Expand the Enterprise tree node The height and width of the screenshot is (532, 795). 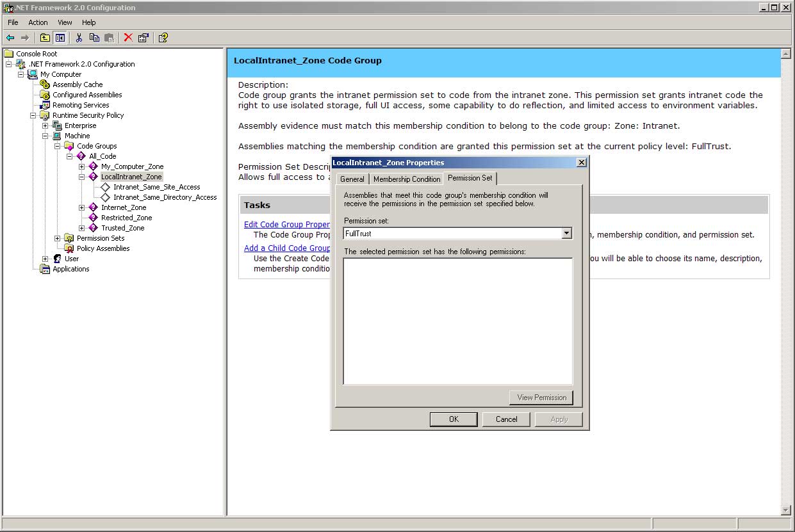coord(45,125)
